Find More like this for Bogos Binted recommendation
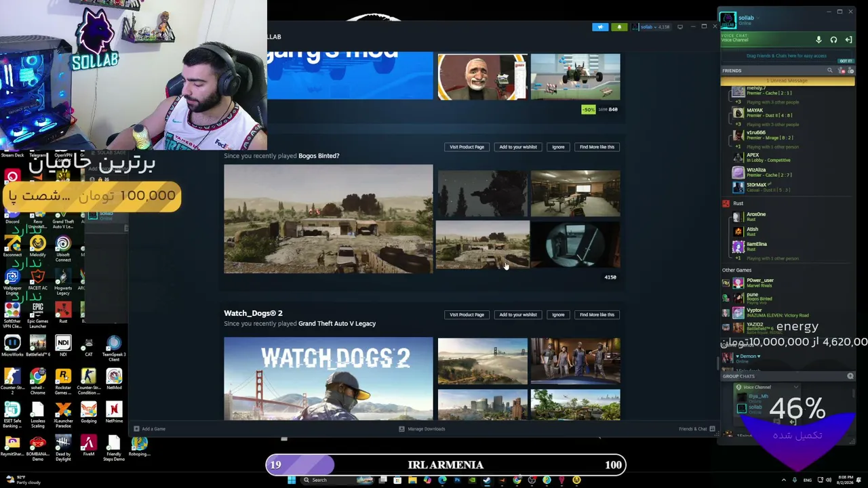Image resolution: width=868 pixels, height=488 pixels. tap(597, 147)
